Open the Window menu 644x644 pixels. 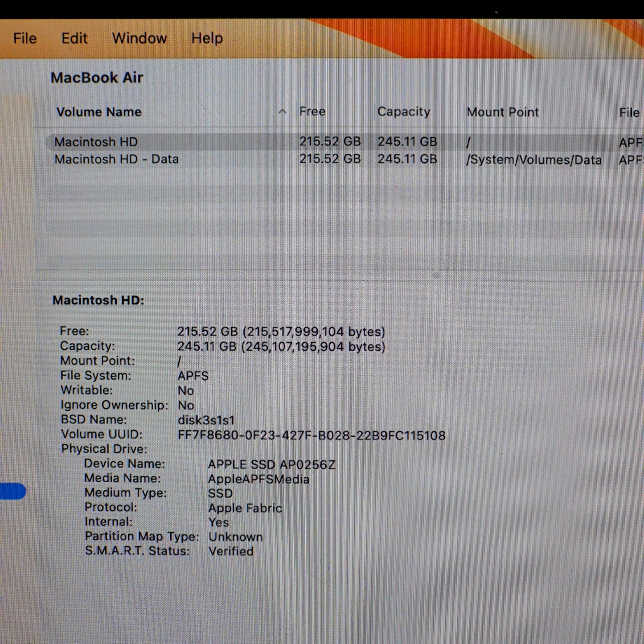[139, 38]
